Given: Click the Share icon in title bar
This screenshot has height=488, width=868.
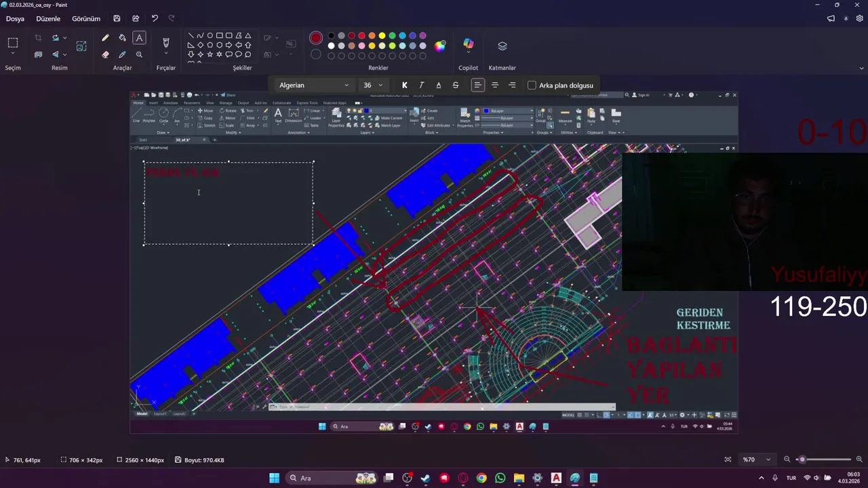Looking at the screenshot, I should 136,18.
